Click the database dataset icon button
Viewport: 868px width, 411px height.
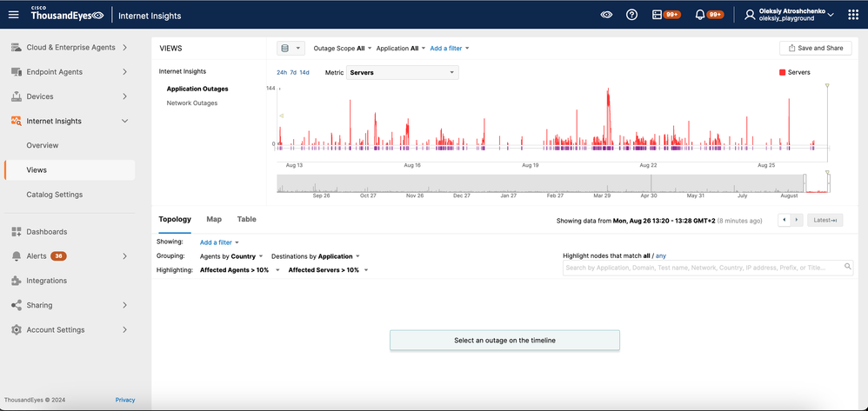[290, 48]
